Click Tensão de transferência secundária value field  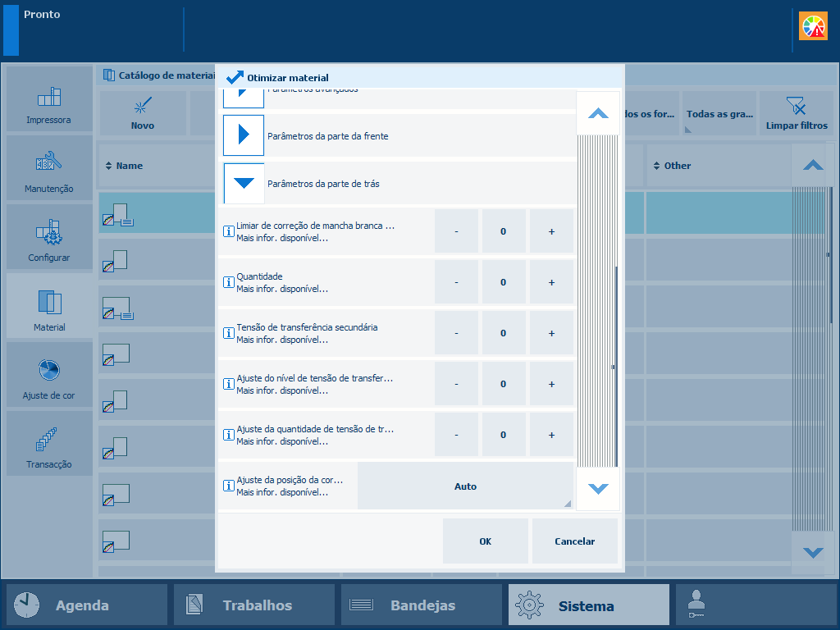click(x=504, y=333)
